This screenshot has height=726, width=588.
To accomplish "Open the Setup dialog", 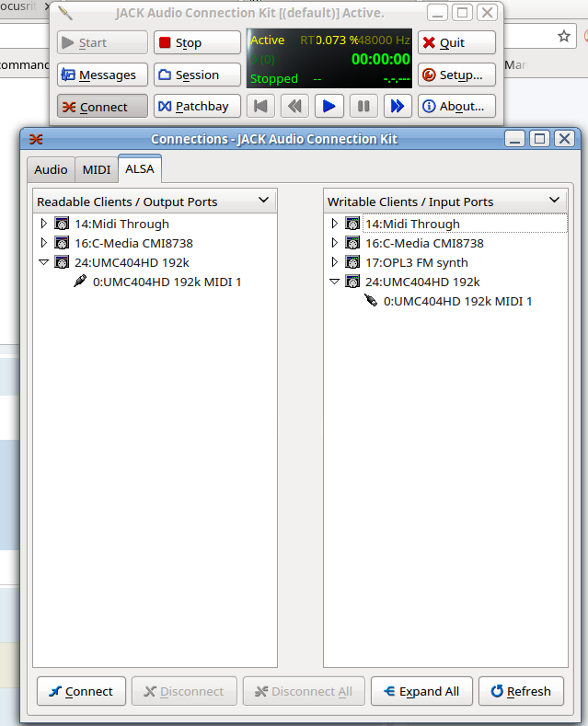I will pos(456,75).
